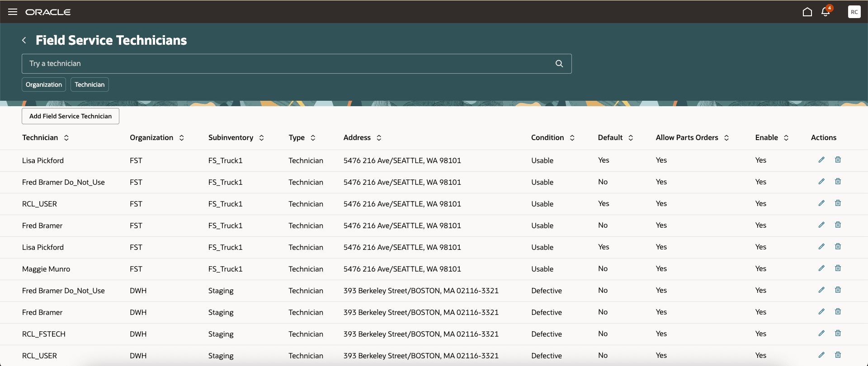Viewport: 868px width, 366px height.
Task: Open the RC user profile menu
Action: [854, 12]
